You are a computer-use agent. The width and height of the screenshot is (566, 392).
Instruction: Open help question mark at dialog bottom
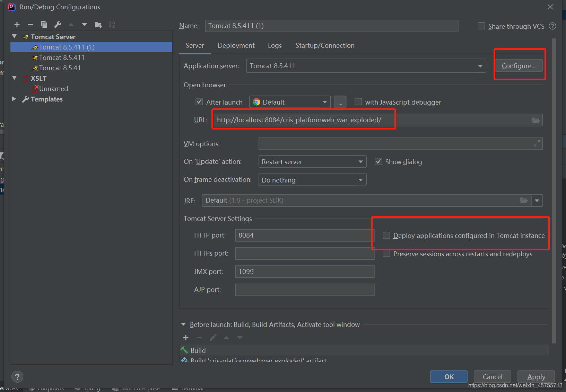click(17, 377)
